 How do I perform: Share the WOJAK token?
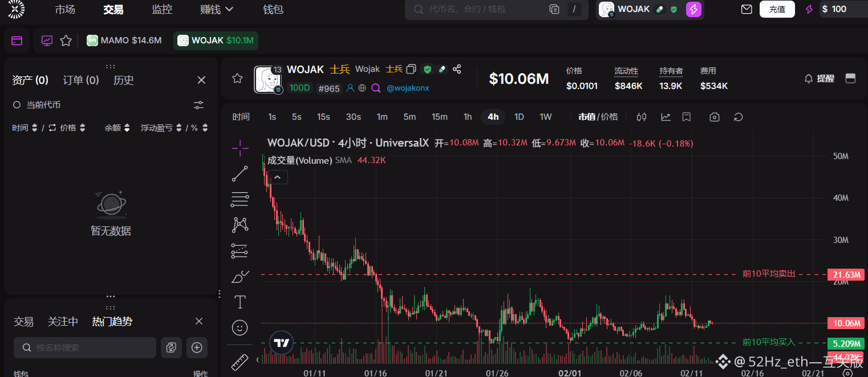(457, 69)
